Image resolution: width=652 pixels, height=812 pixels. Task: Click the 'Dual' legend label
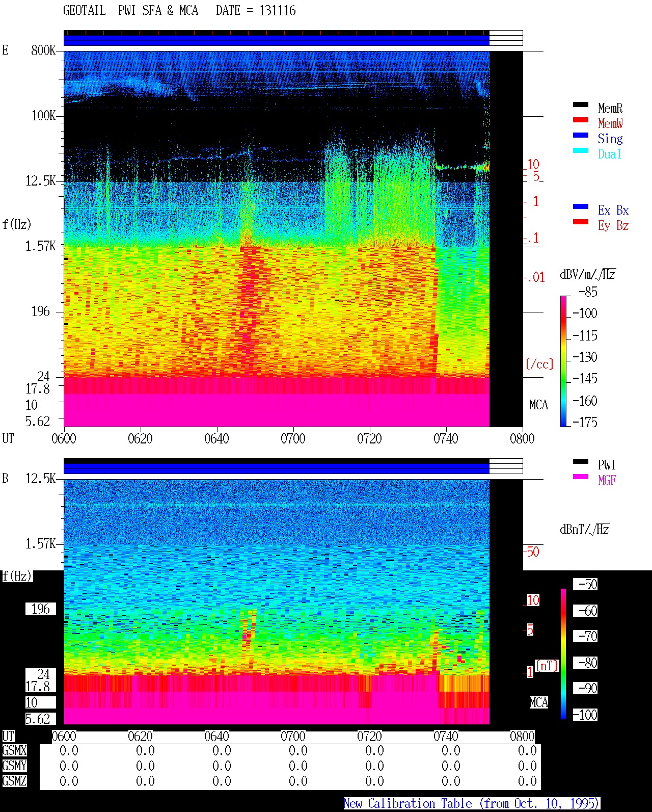pyautogui.click(x=610, y=154)
